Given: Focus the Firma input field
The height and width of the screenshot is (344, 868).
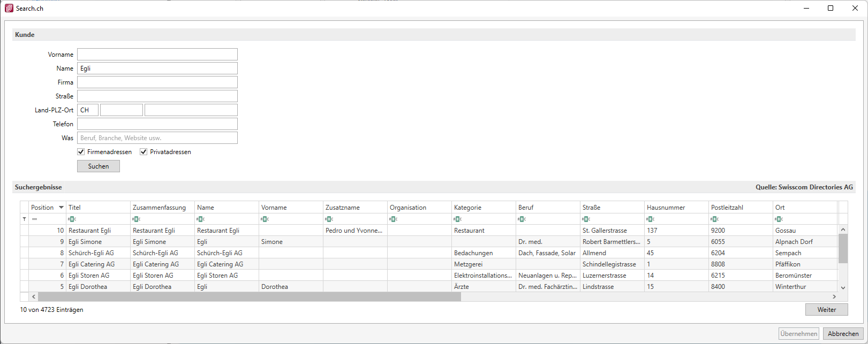Looking at the screenshot, I should pyautogui.click(x=157, y=82).
